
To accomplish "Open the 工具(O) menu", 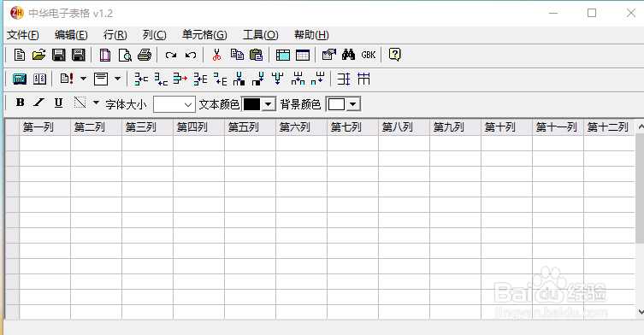I will click(x=261, y=35).
